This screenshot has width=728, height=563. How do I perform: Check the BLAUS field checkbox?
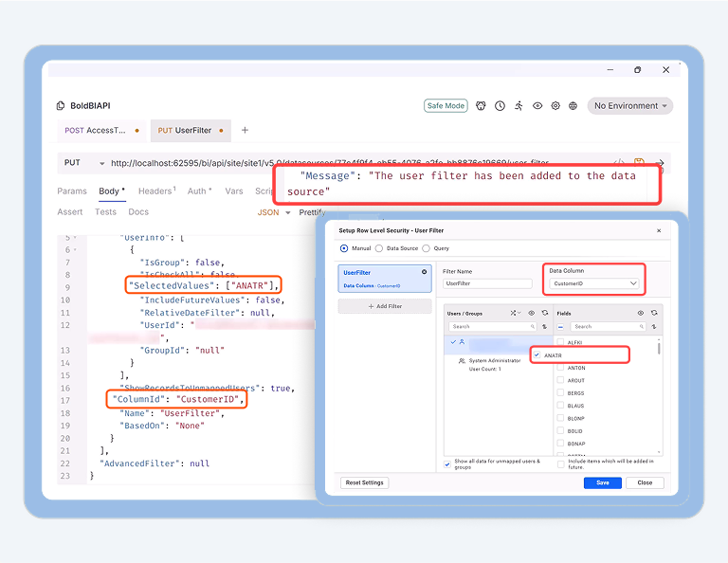pyautogui.click(x=560, y=405)
